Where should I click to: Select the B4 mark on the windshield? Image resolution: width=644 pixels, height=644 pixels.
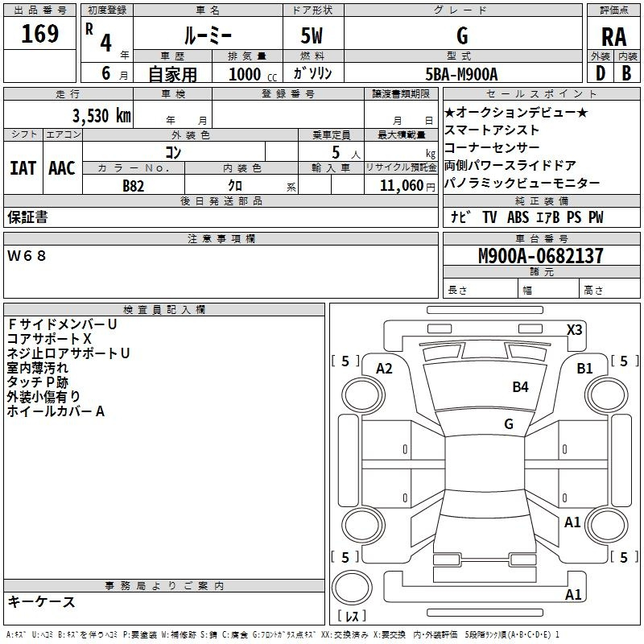click(520, 387)
